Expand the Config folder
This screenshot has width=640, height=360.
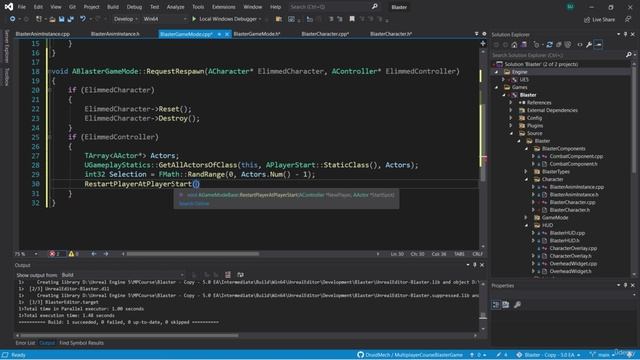[511, 118]
